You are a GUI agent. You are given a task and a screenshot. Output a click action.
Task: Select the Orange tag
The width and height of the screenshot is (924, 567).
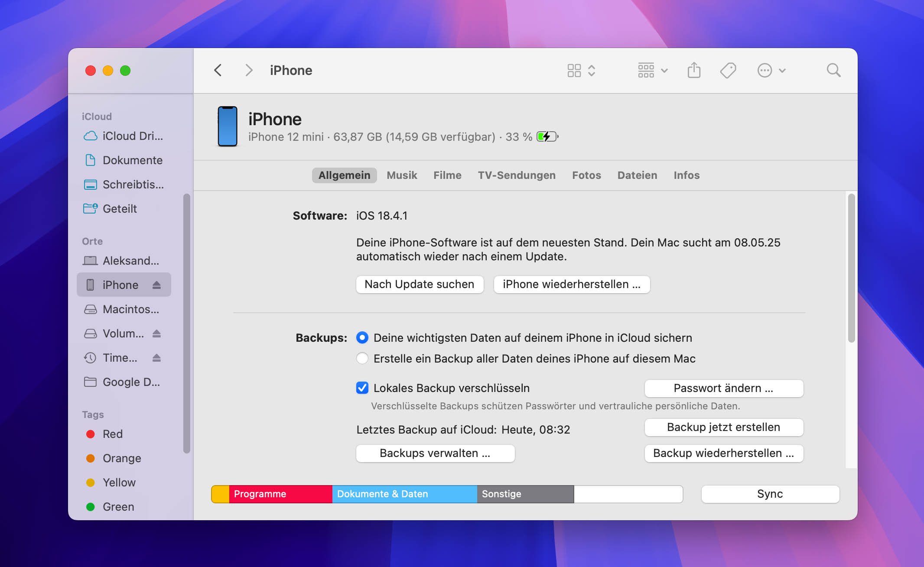(124, 458)
